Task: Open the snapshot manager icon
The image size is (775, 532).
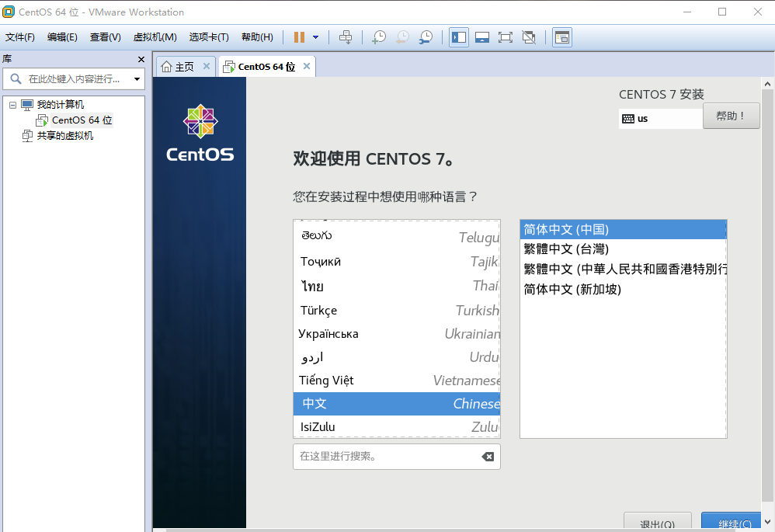Action: click(x=426, y=37)
